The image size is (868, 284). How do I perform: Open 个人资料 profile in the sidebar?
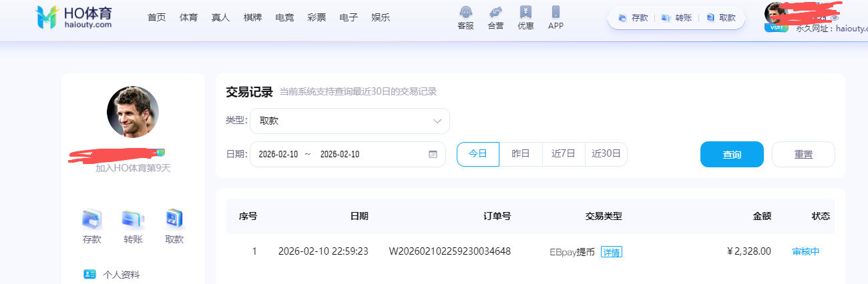tap(121, 275)
